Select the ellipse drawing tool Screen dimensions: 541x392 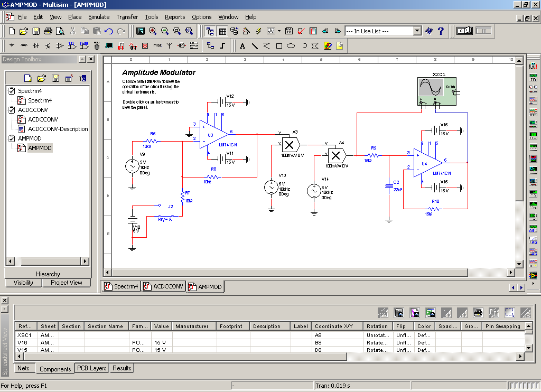click(x=291, y=46)
